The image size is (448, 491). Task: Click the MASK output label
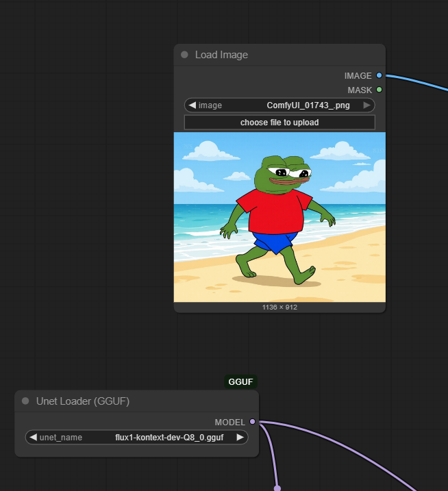(x=360, y=90)
